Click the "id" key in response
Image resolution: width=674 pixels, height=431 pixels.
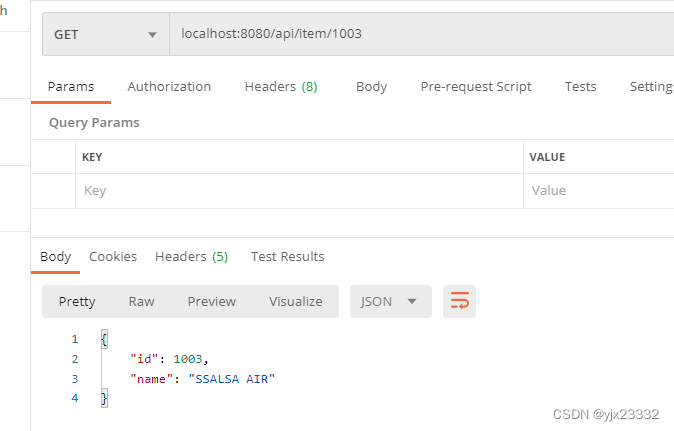click(144, 359)
